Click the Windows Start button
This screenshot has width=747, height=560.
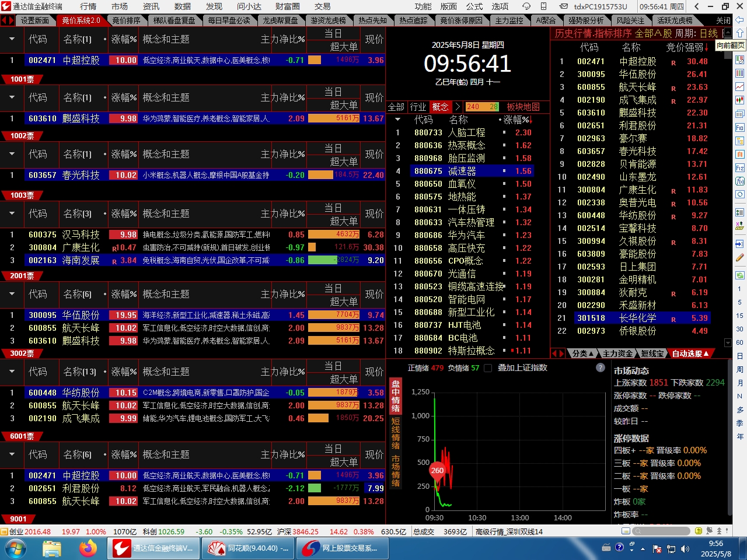15,548
